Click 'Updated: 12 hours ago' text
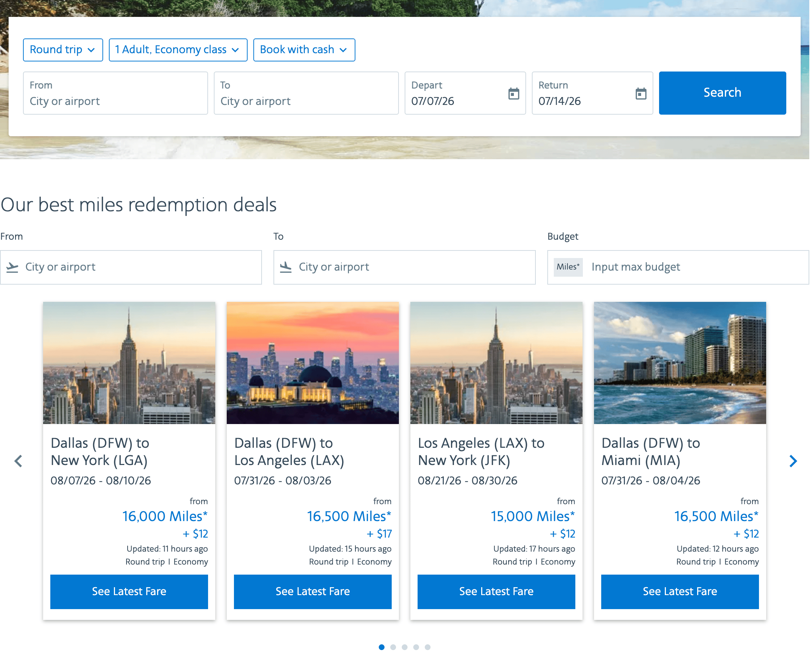 (717, 549)
